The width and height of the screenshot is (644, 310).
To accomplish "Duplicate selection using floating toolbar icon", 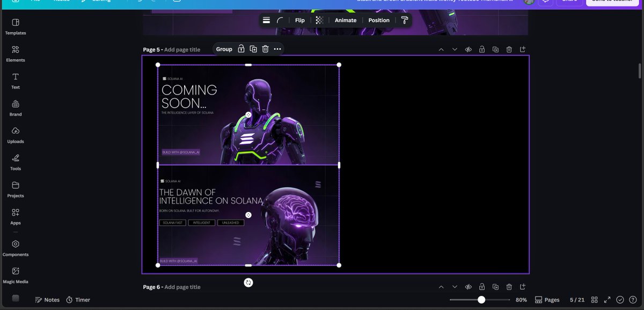I will 253,49.
